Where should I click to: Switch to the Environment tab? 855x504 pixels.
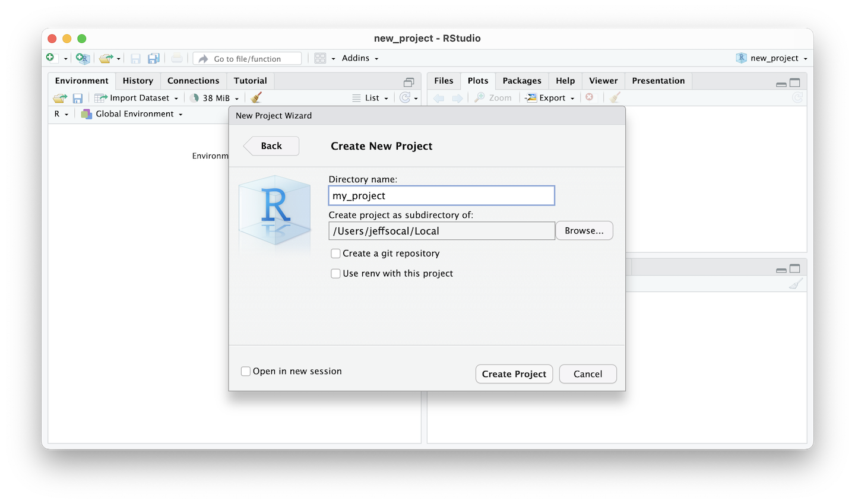[82, 81]
